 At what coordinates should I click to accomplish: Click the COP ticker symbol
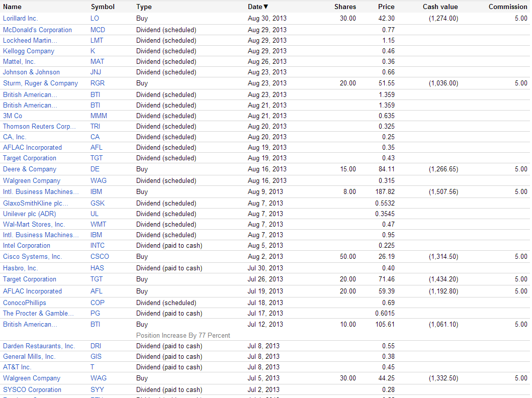click(x=98, y=303)
